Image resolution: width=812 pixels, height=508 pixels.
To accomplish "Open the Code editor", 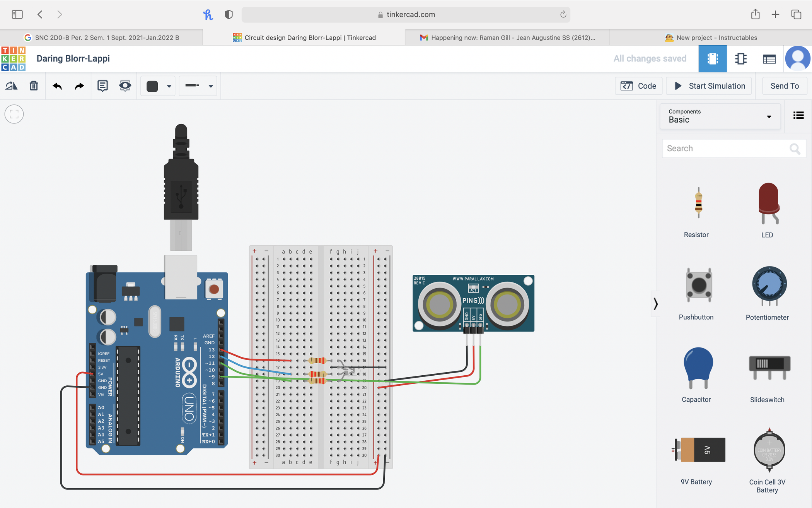I will [x=638, y=86].
